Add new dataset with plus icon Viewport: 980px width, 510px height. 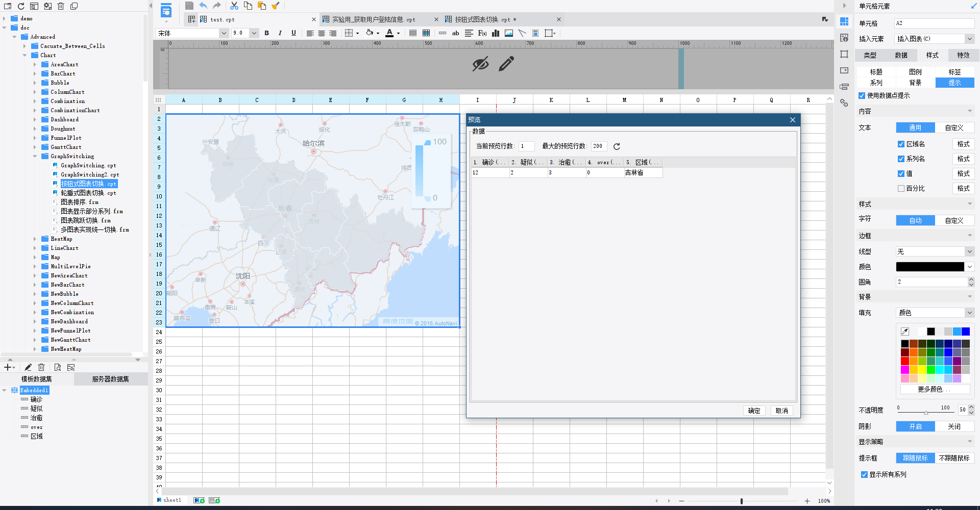point(8,367)
